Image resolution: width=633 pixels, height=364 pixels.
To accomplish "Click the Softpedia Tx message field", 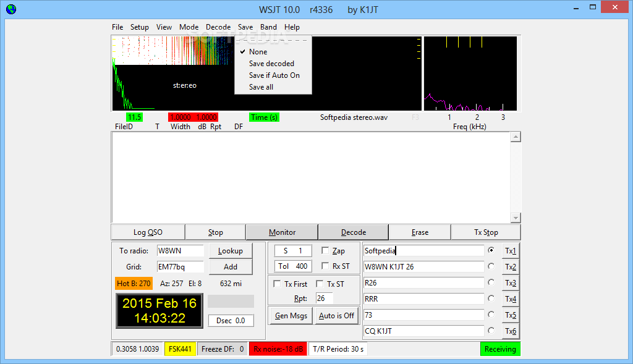I will (423, 251).
